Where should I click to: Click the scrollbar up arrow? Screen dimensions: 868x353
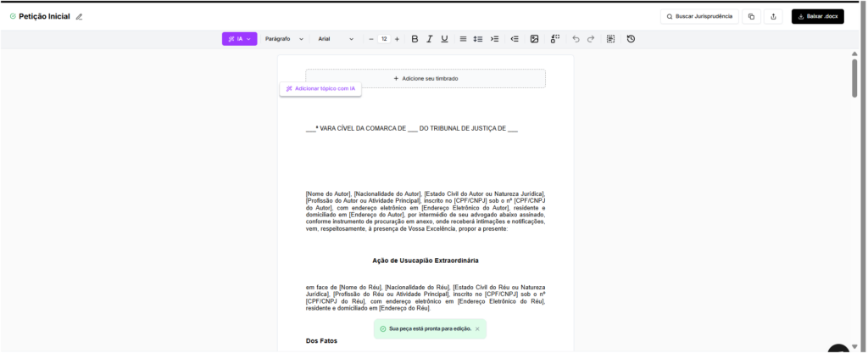click(854, 53)
